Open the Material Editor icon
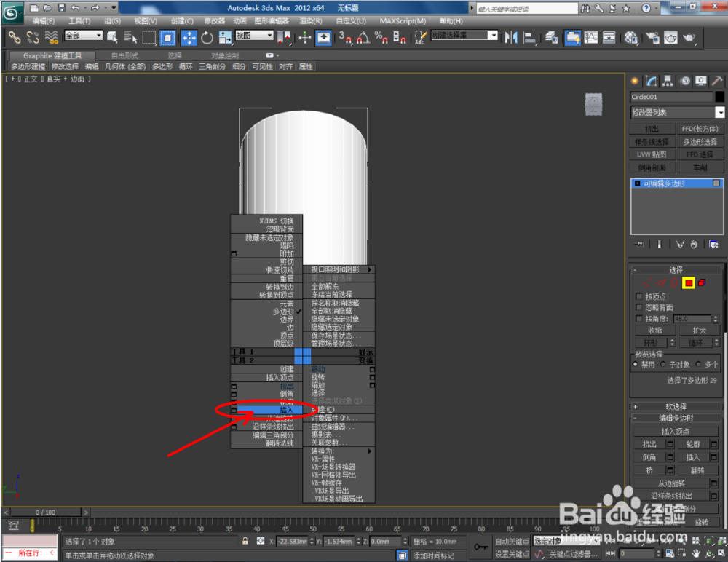This screenshot has width=728, height=562. coord(631,38)
